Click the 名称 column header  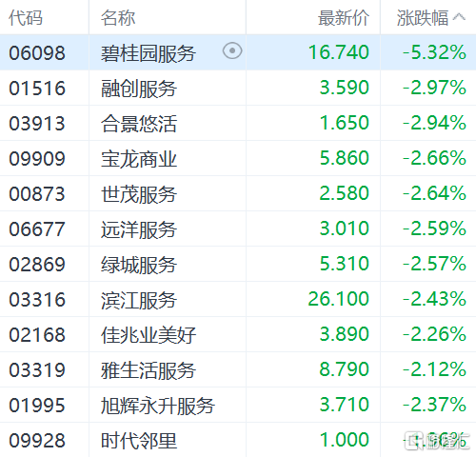(118, 17)
